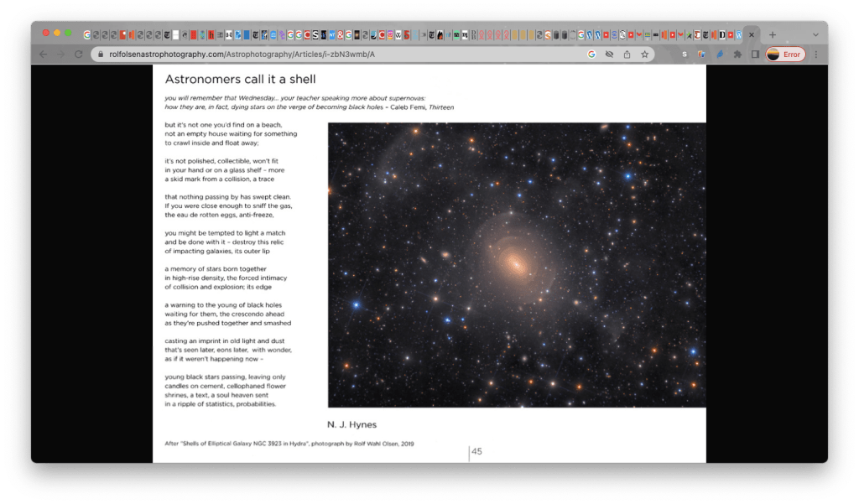This screenshot has width=859, height=504.
Task: Click the blue feather extension icon
Action: tap(720, 55)
